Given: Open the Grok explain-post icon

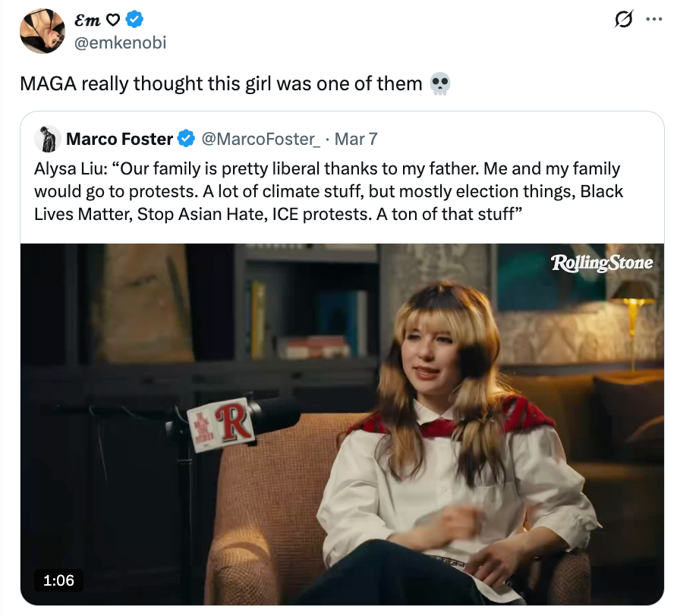Looking at the screenshot, I should click(623, 21).
